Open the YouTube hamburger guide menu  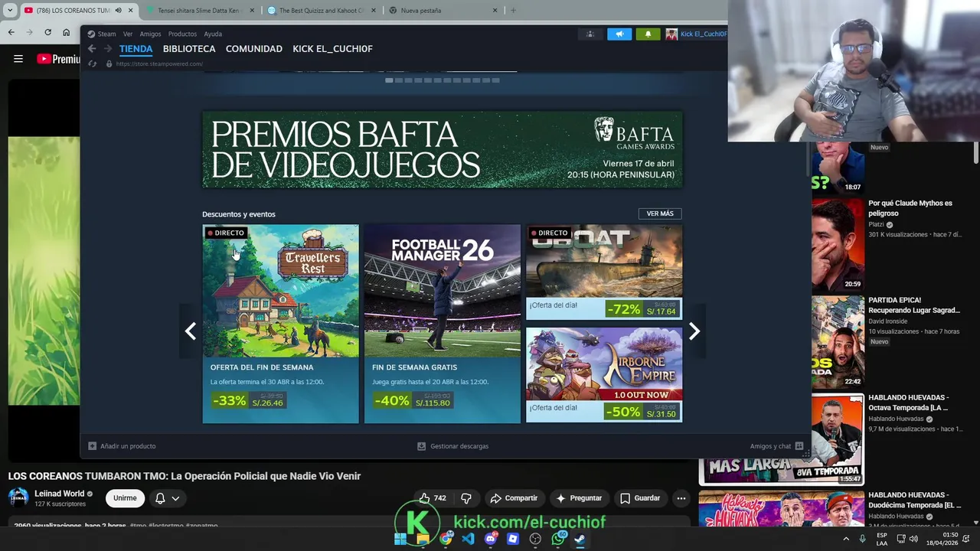[18, 59]
